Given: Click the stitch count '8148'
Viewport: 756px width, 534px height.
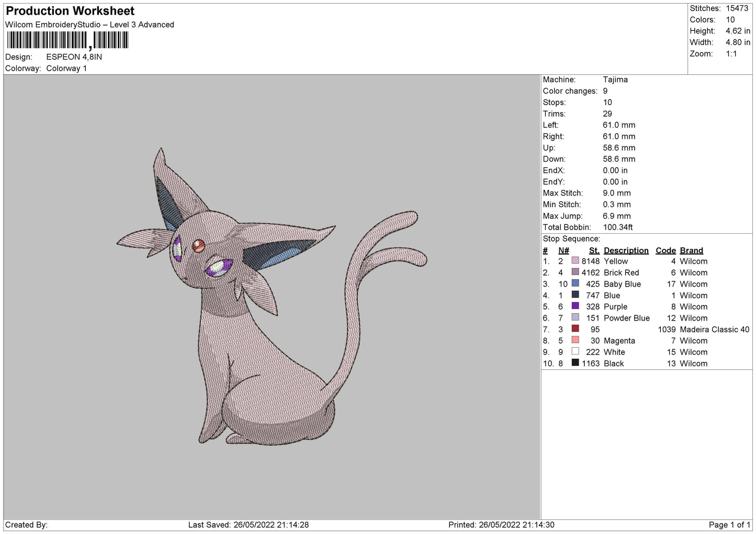Looking at the screenshot, I should click(x=591, y=261).
